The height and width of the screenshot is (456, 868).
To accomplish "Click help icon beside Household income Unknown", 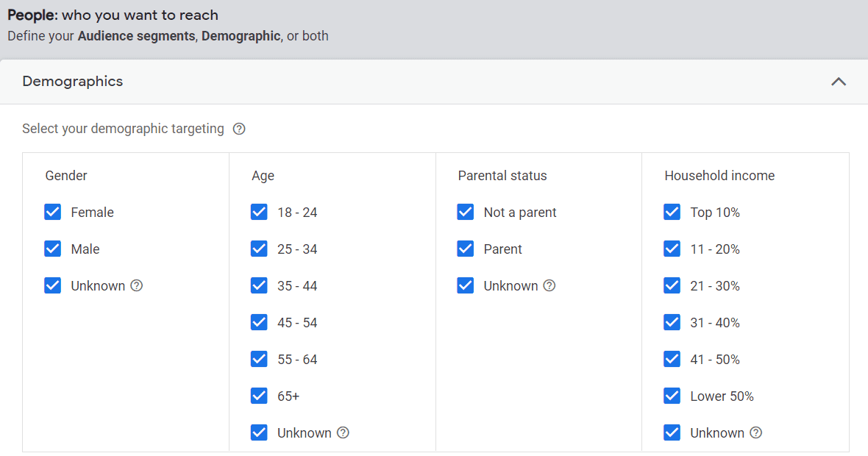I will 756,432.
